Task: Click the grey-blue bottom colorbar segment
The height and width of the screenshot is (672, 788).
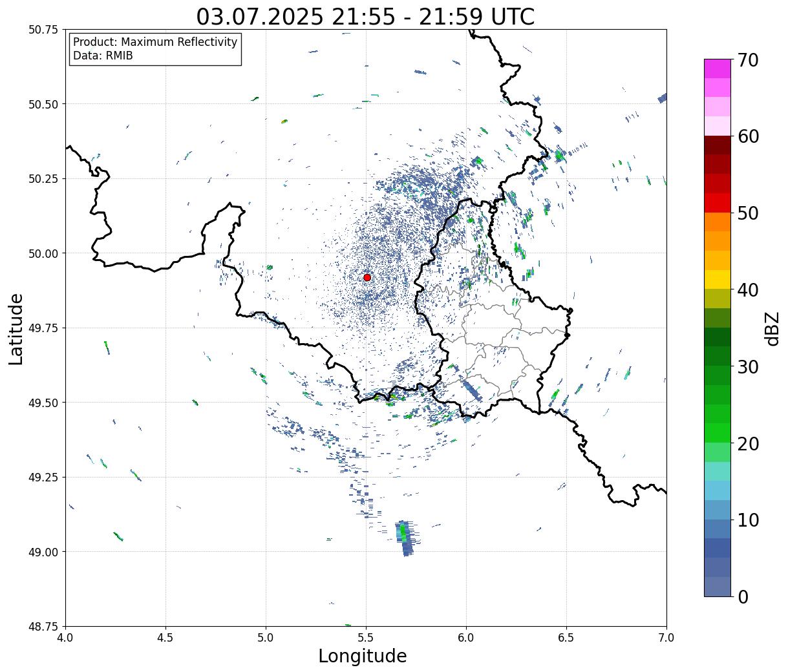Action: click(718, 586)
